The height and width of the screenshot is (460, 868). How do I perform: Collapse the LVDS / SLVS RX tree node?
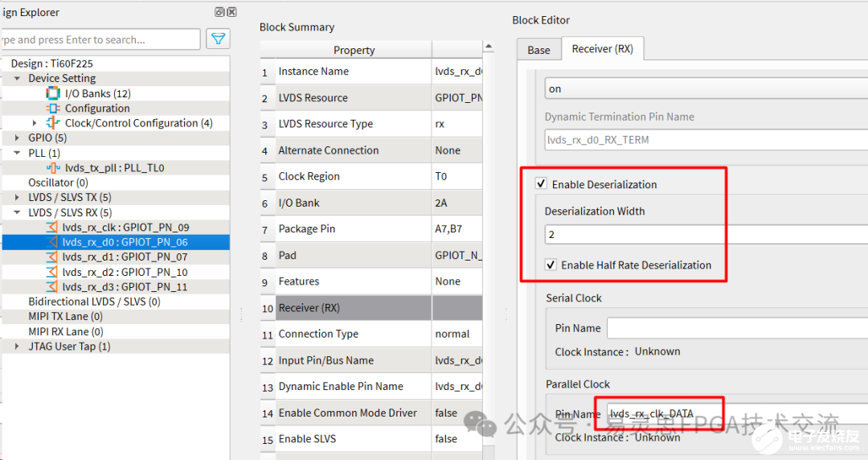[x=18, y=213]
